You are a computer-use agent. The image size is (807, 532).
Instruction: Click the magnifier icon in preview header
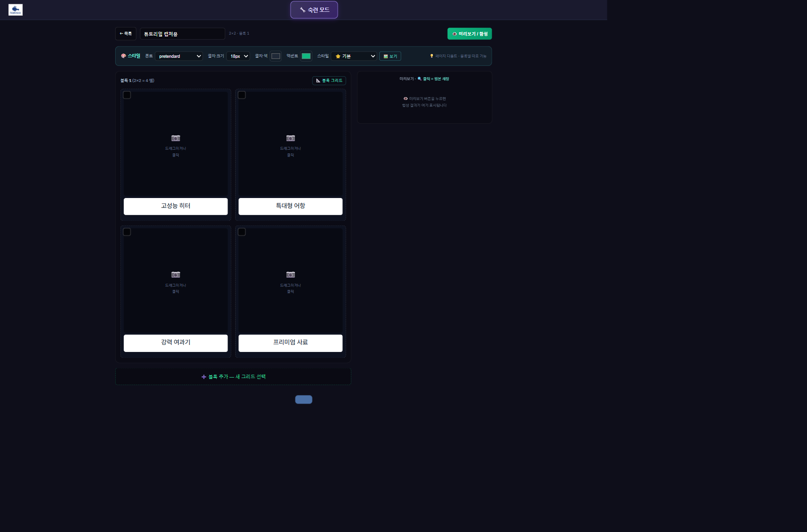pyautogui.click(x=420, y=79)
